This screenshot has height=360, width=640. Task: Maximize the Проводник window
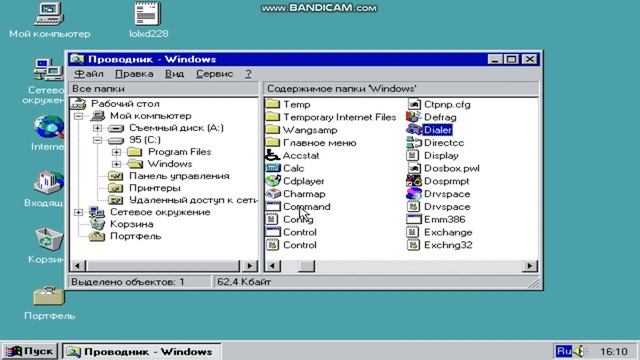pos(511,59)
